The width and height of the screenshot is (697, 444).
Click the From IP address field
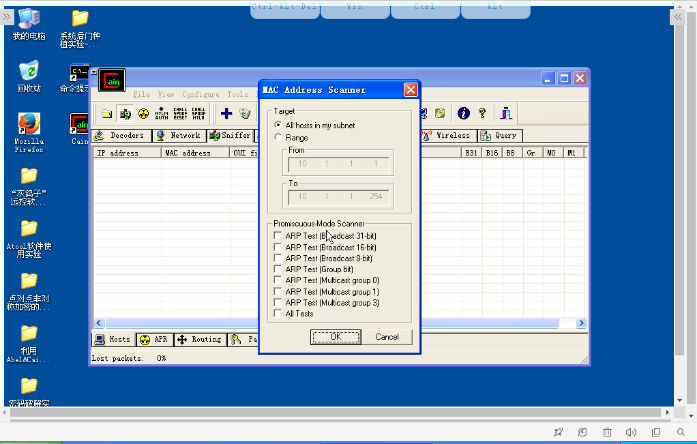339,164
